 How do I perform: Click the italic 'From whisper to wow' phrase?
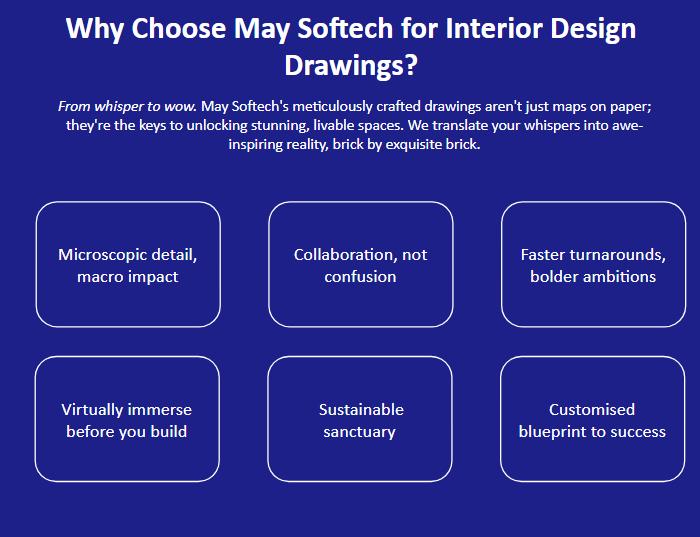pos(127,105)
